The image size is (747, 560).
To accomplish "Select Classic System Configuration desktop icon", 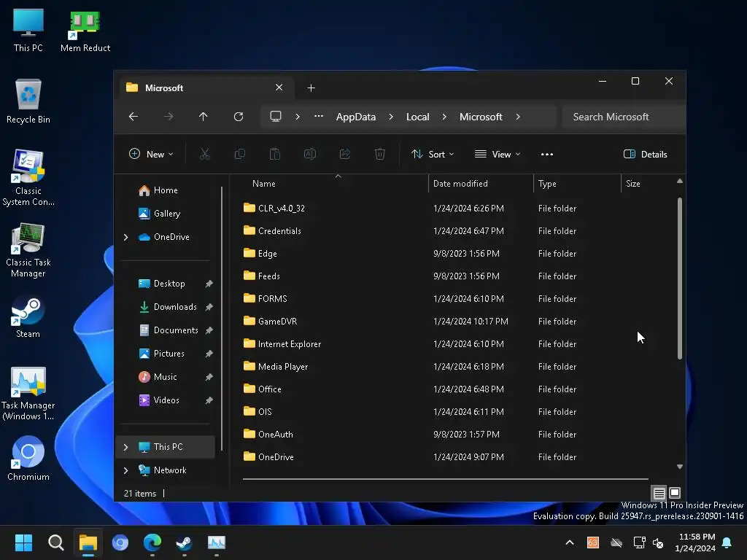I will (x=28, y=178).
